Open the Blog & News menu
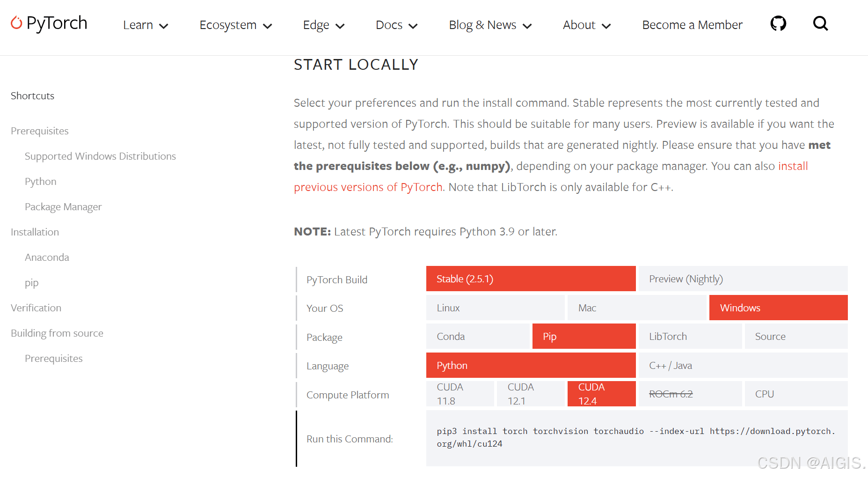This screenshot has height=478, width=868. [490, 25]
